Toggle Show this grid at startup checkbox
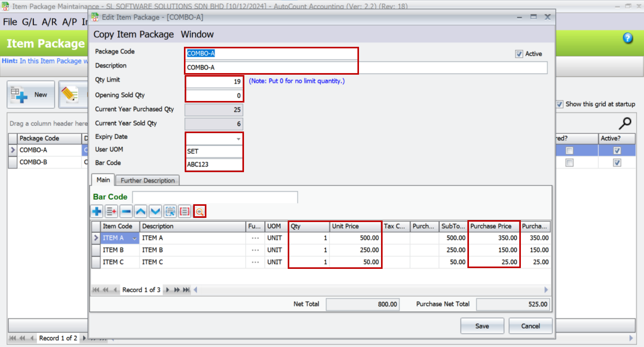 560,104
